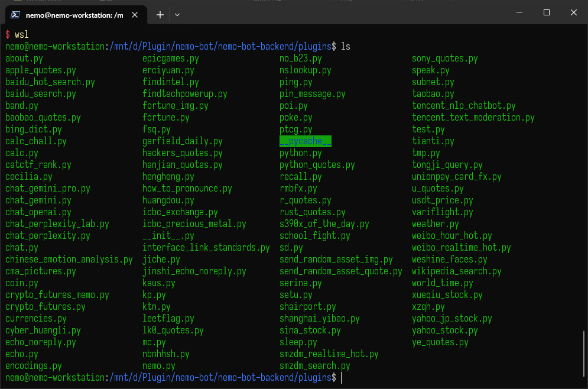Click the about.py file name
Image resolution: width=588 pixels, height=389 pixels.
[x=24, y=59]
